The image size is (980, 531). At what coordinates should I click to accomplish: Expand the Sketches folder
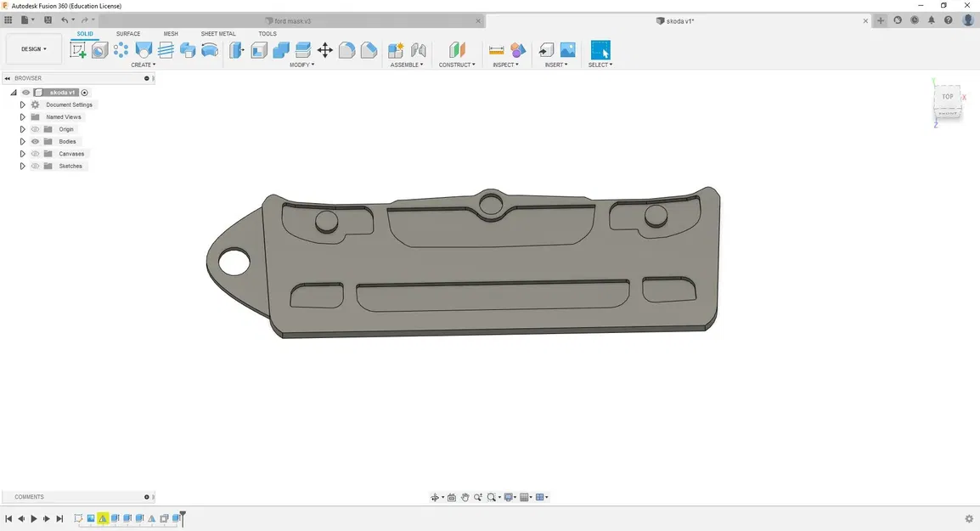22,167
